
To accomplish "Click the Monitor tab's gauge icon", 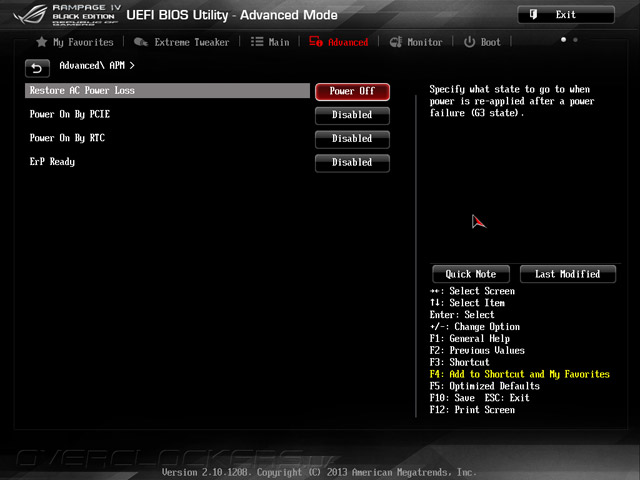I will click(396, 42).
